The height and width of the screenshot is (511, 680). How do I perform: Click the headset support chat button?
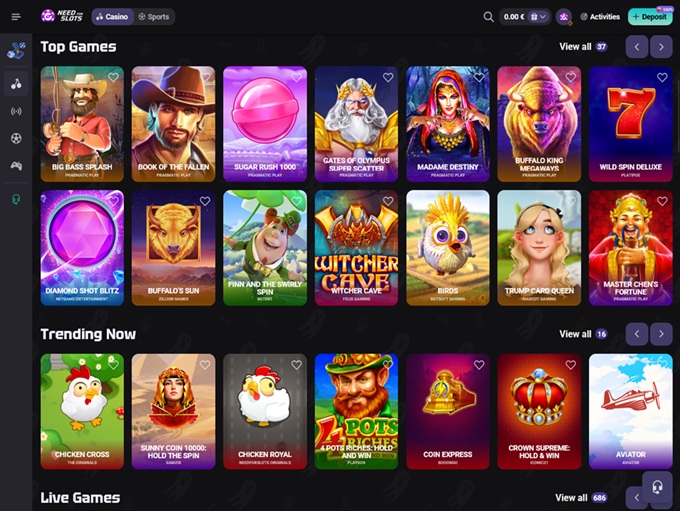[657, 487]
